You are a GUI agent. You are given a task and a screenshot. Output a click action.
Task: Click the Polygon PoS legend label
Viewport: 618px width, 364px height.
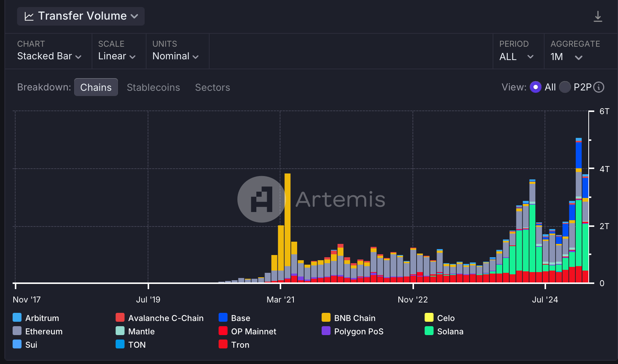359,331
